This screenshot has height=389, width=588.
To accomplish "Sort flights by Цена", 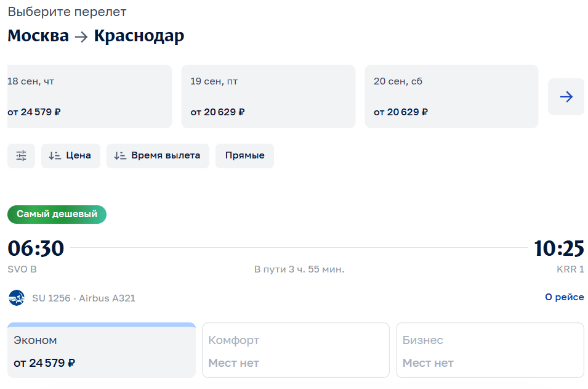I will pos(71,156).
